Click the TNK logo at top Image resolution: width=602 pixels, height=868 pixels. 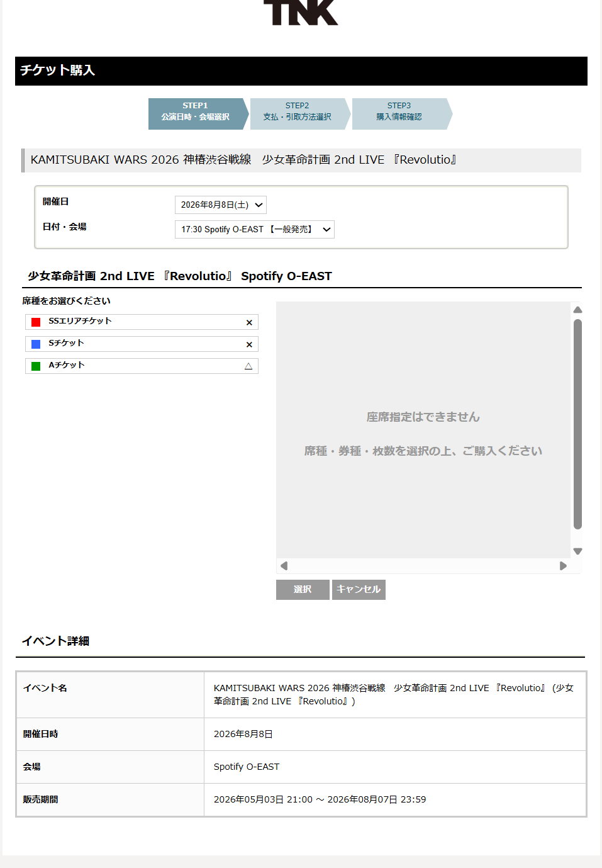pyautogui.click(x=301, y=12)
